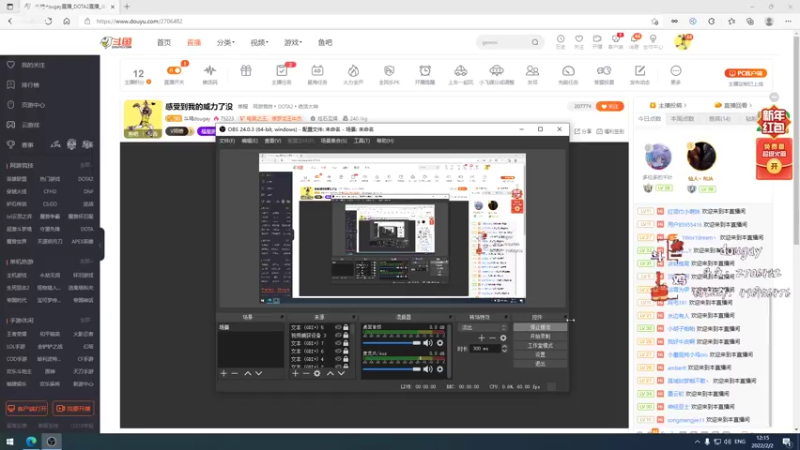The width and height of the screenshot is (800, 450).
Task: Click the flame icon in streamer toolbar
Action: coord(353,70)
